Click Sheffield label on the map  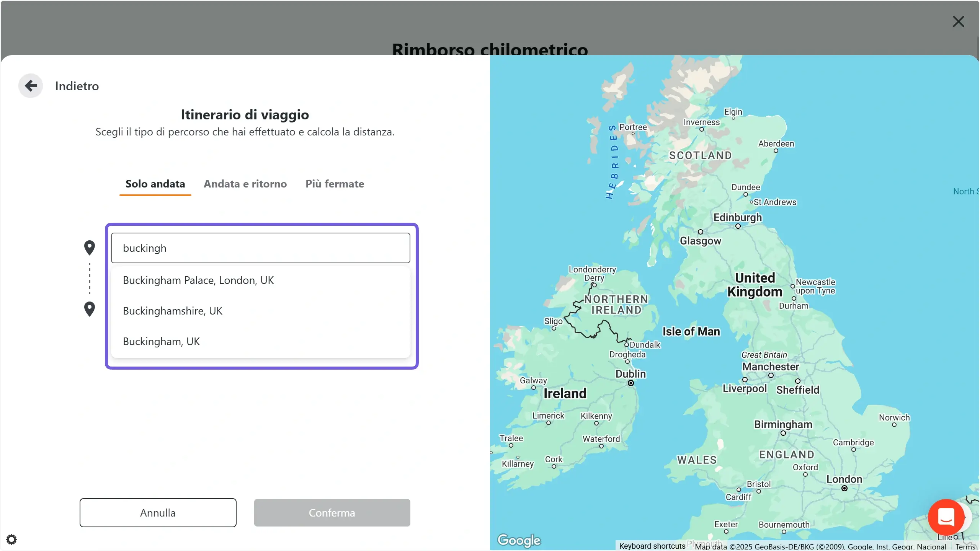tap(797, 390)
